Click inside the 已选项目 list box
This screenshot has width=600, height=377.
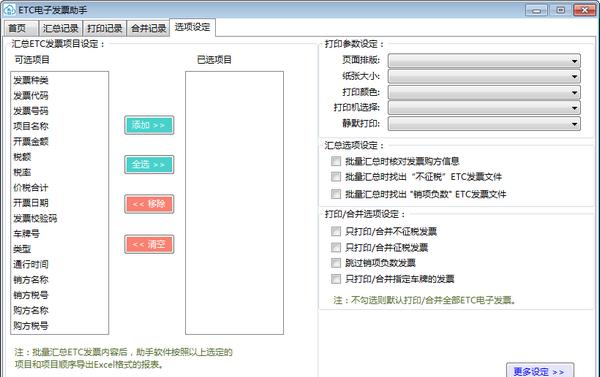tap(234, 203)
